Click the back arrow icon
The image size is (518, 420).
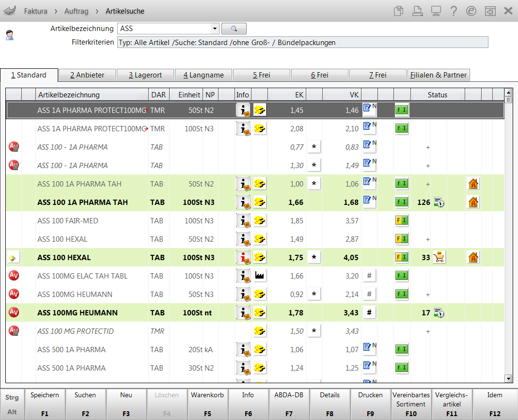click(x=10, y=11)
